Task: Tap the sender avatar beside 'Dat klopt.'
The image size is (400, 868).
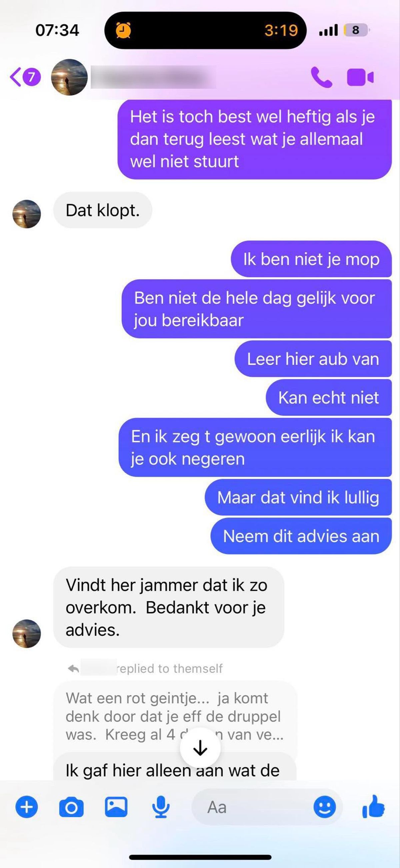Action: pyautogui.click(x=27, y=214)
